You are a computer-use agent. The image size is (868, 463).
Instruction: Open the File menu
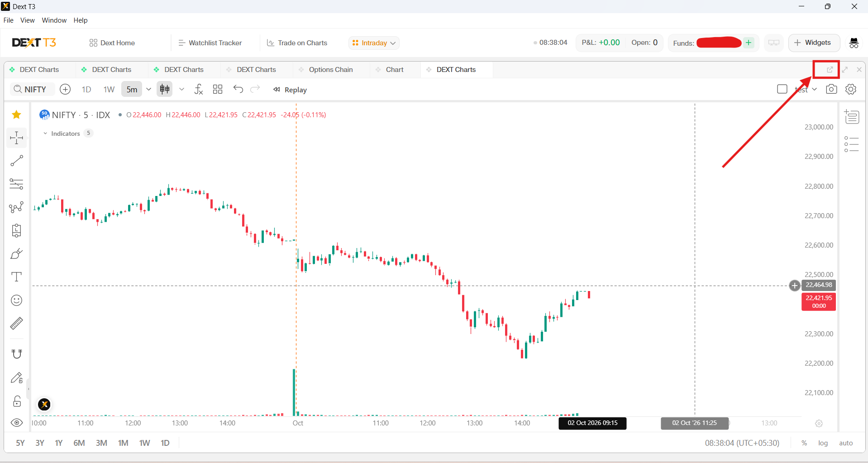point(9,20)
